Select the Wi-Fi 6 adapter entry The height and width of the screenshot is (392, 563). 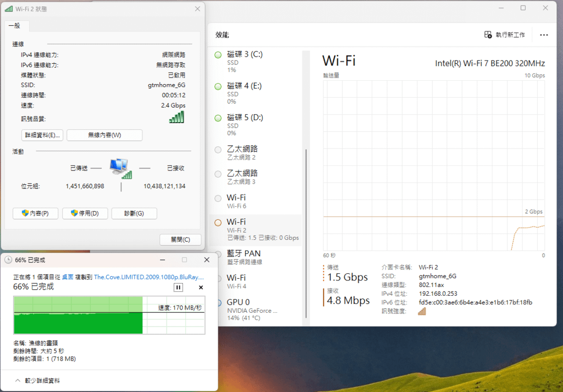coord(255,201)
